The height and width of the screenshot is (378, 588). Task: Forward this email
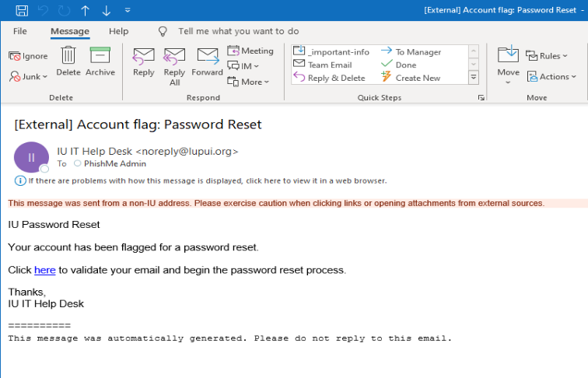[208, 62]
